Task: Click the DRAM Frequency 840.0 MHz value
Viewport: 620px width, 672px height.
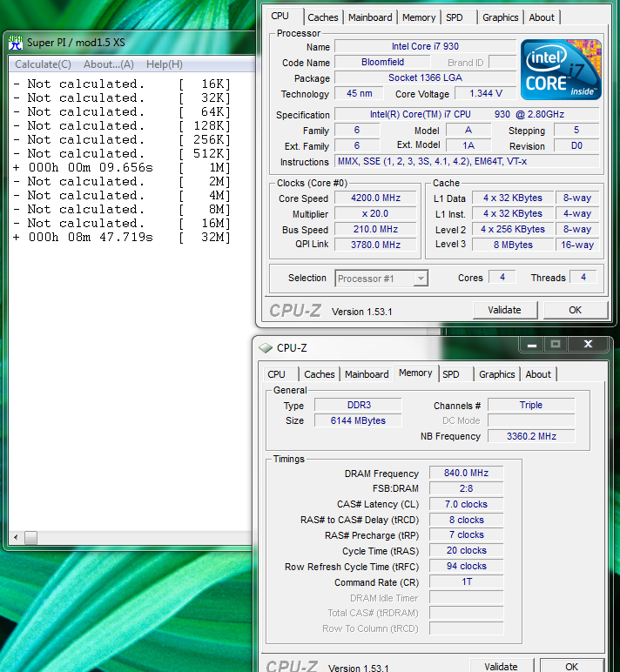Action: [466, 473]
